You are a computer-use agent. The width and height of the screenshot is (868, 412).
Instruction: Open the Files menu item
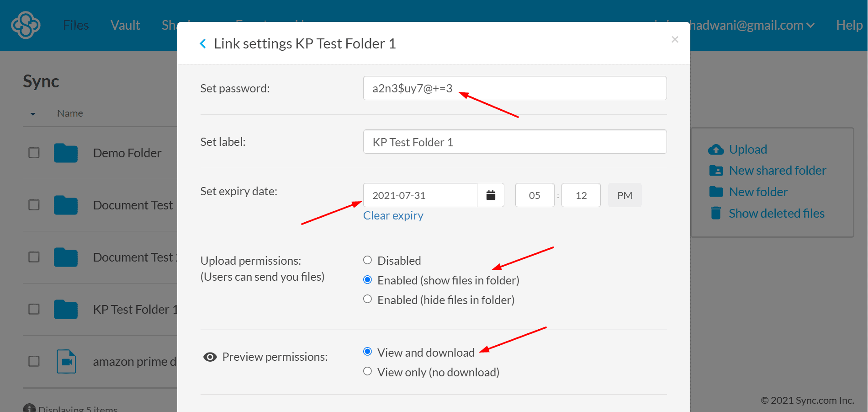coord(76,25)
